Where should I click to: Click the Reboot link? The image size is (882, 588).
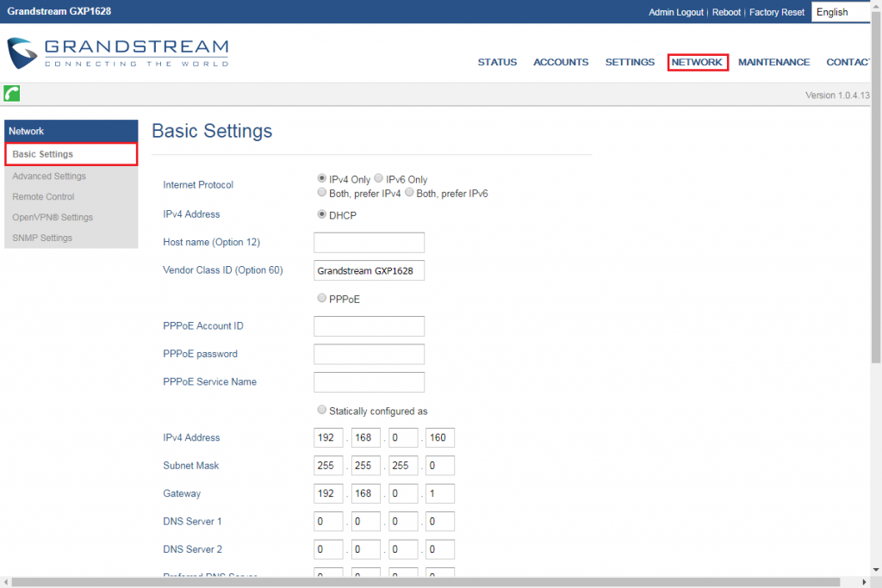726,12
